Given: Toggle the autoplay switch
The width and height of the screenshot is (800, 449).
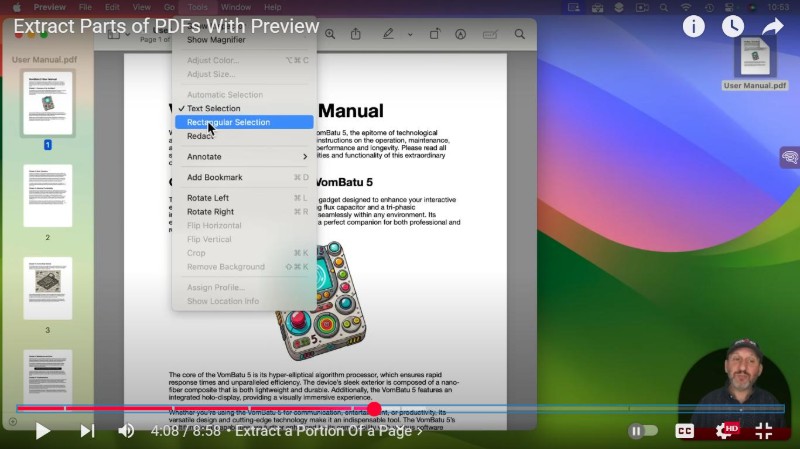Looking at the screenshot, I should [x=642, y=431].
